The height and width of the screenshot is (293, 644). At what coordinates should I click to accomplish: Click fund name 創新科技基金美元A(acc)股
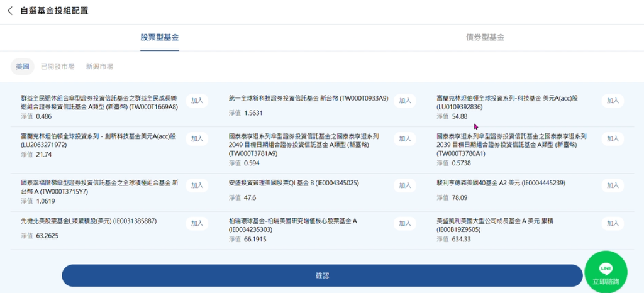[x=99, y=140]
